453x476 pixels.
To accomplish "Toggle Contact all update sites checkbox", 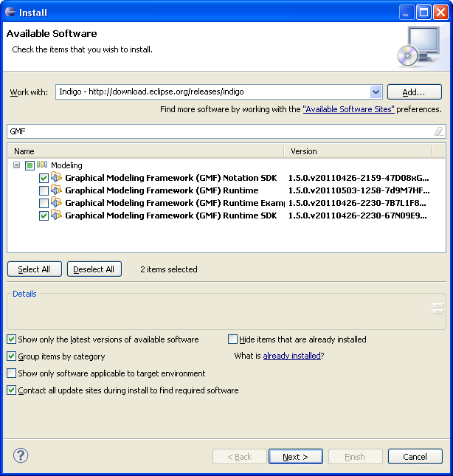I will [12, 390].
